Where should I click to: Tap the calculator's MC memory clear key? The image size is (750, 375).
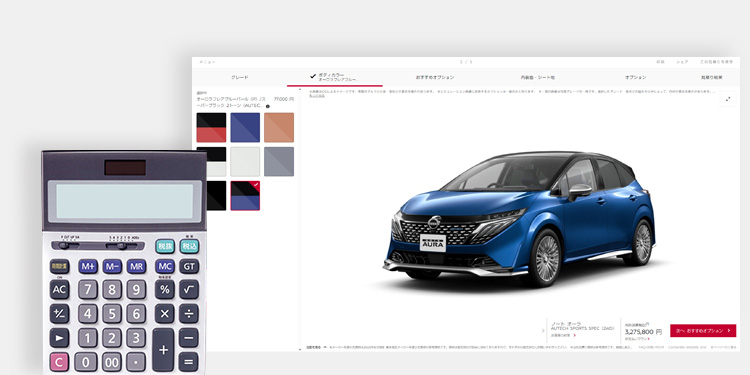pyautogui.click(x=165, y=266)
